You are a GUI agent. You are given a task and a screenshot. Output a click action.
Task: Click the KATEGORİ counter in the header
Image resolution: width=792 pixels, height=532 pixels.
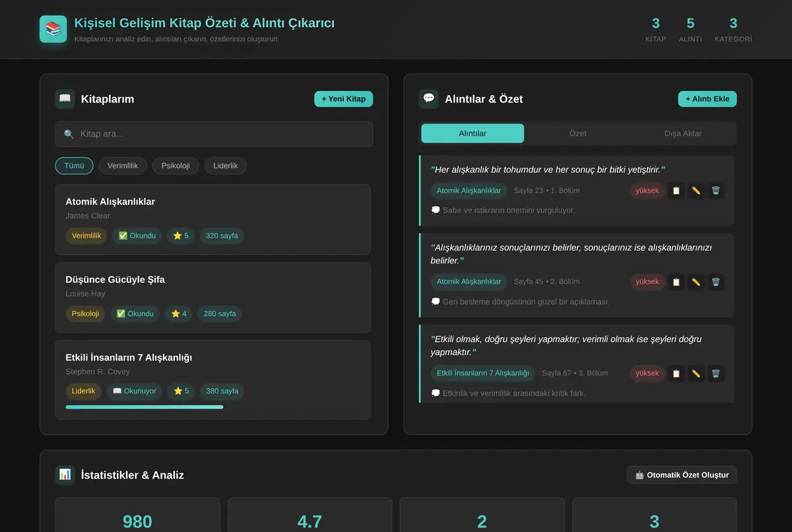coord(733,29)
